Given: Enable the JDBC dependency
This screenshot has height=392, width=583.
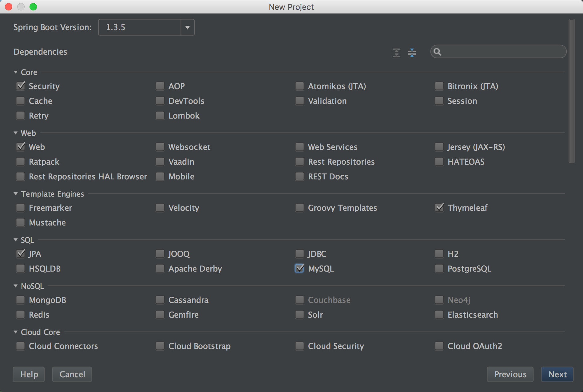Looking at the screenshot, I should [x=299, y=253].
